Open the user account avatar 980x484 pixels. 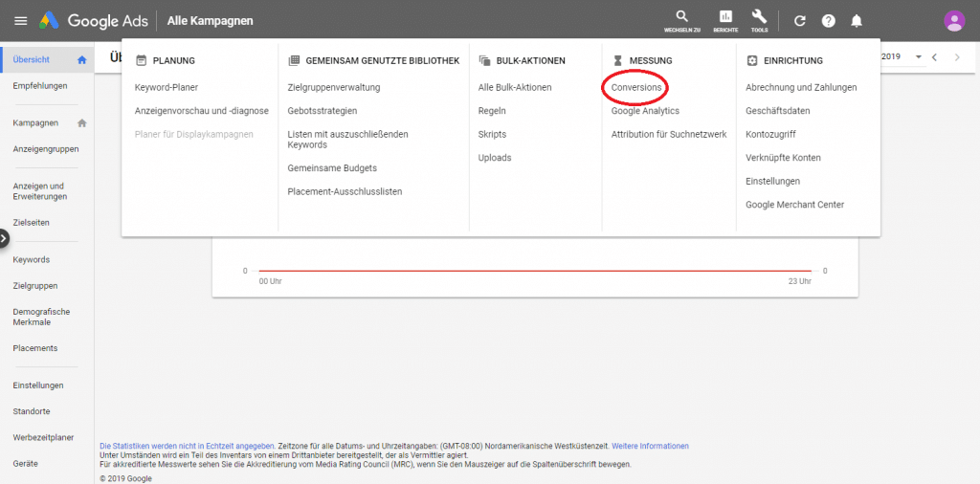(954, 21)
